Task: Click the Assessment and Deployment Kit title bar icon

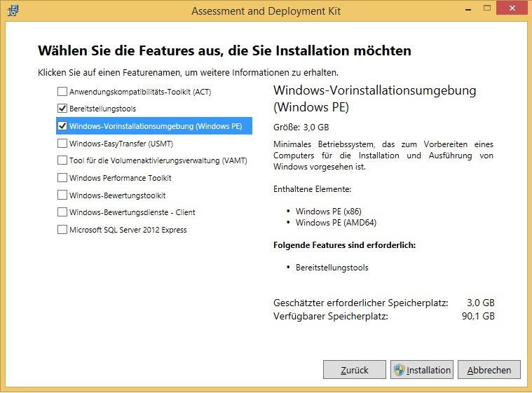Action: pos(13,11)
